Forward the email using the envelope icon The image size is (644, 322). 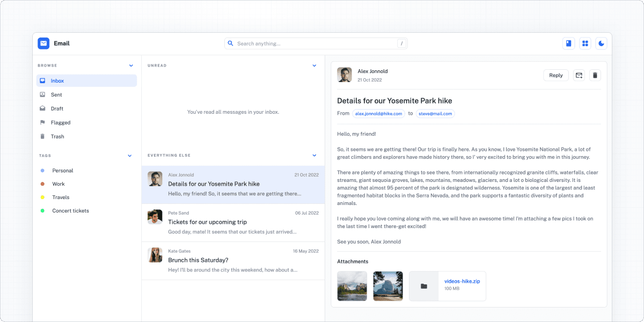coord(579,75)
